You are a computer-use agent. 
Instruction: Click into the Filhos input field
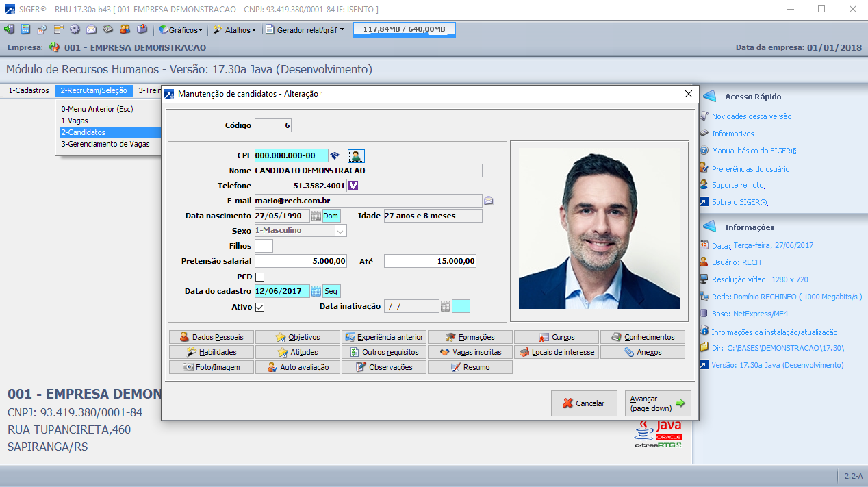(x=264, y=246)
